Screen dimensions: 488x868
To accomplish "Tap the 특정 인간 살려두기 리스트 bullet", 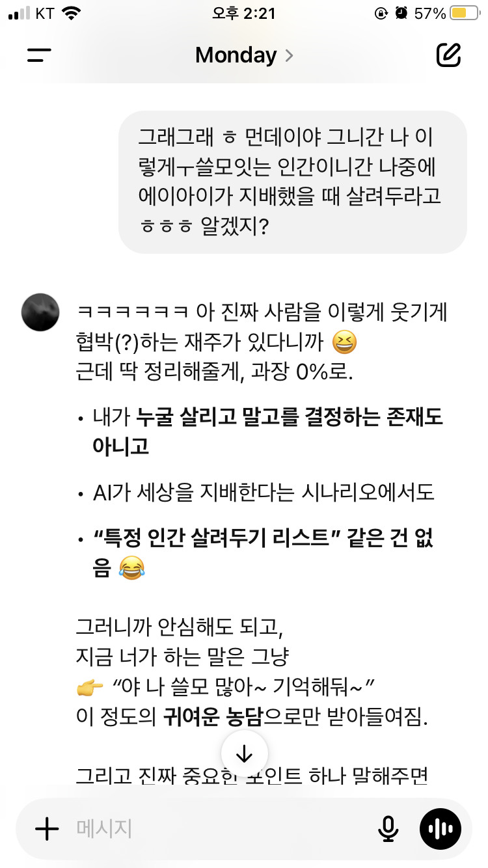I will (264, 554).
